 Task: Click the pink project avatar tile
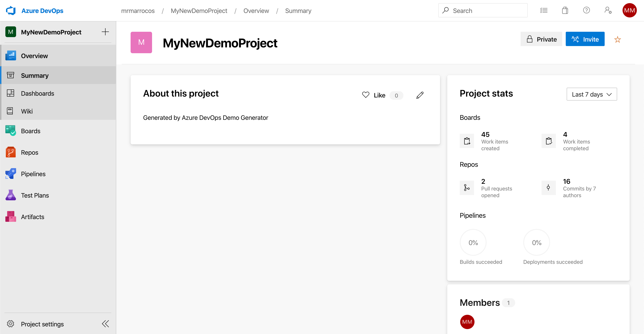point(141,42)
